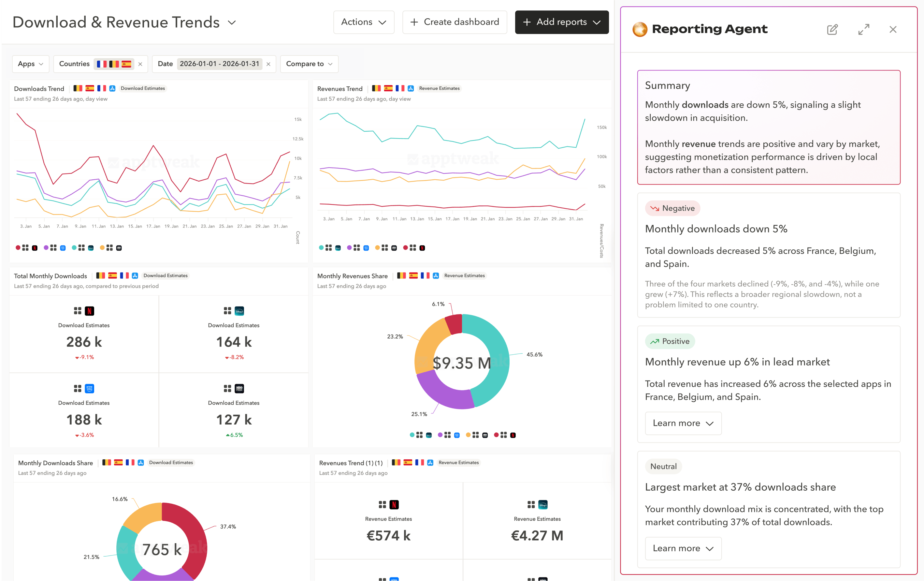Open the Download & Revenue Trends dashboard selector
Image resolution: width=924 pixels, height=581 pixels.
232,22
